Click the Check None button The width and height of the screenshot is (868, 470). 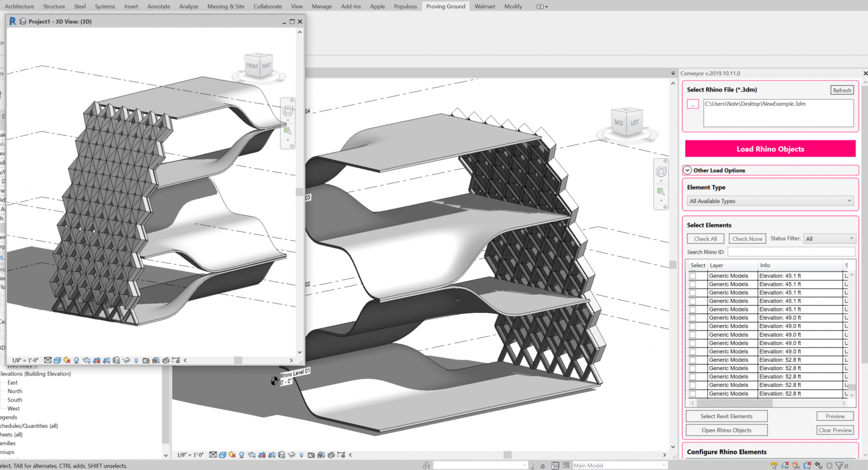(x=747, y=238)
